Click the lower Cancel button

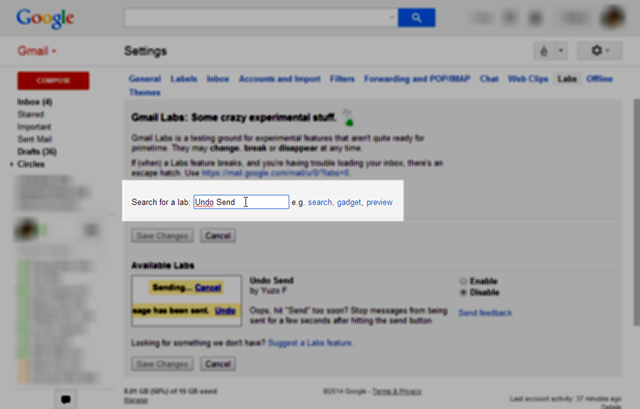point(218,364)
